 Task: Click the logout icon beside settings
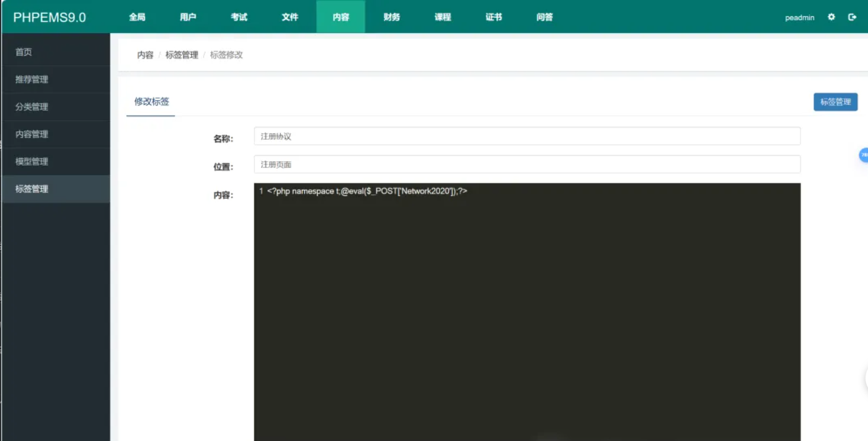click(x=852, y=17)
